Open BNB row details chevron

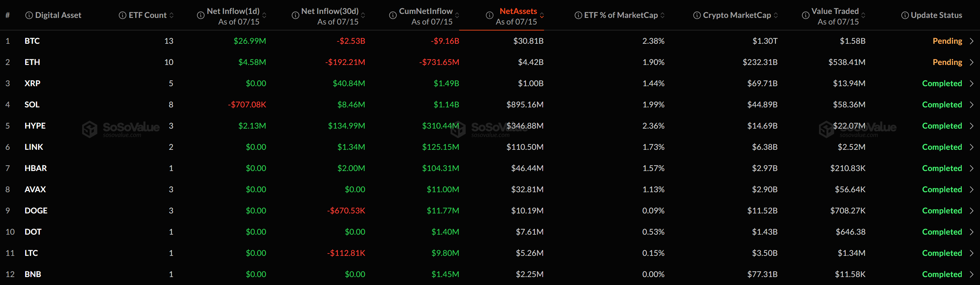click(x=972, y=274)
